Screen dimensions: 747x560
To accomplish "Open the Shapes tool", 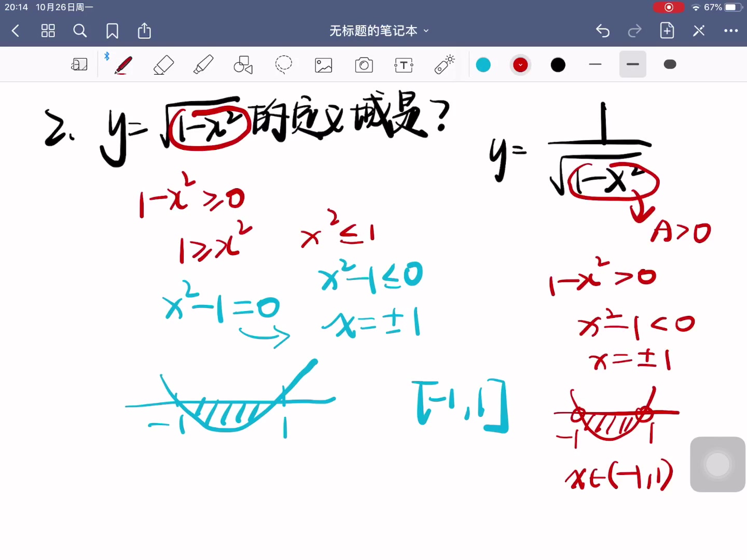I will coord(243,64).
